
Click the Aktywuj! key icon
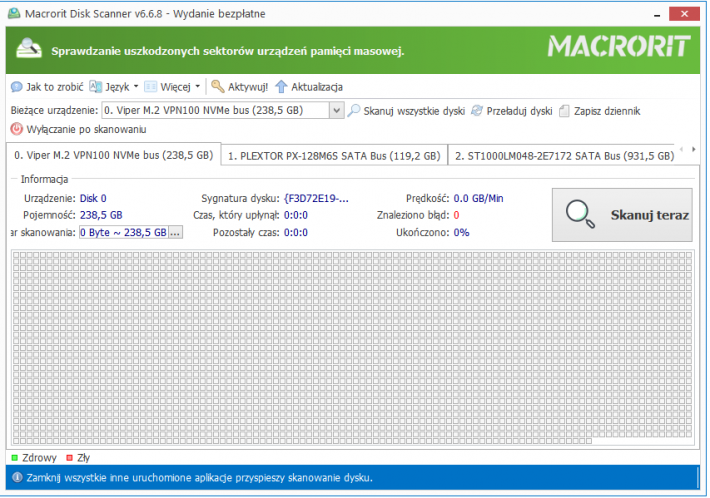[x=218, y=86]
